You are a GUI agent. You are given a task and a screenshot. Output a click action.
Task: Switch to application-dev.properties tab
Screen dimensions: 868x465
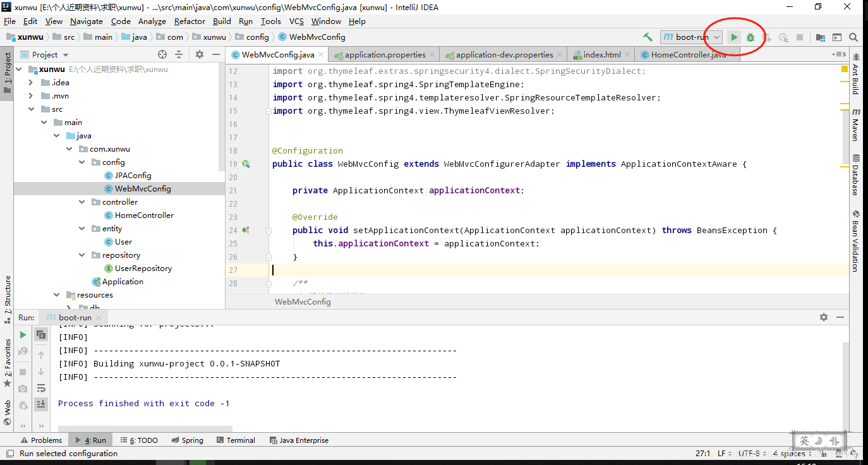pos(503,55)
